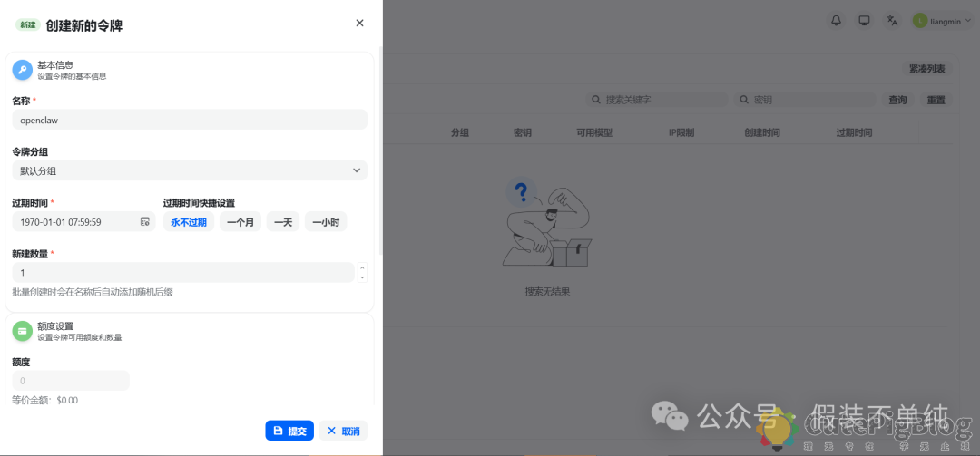Close the create token panel

[x=359, y=23]
